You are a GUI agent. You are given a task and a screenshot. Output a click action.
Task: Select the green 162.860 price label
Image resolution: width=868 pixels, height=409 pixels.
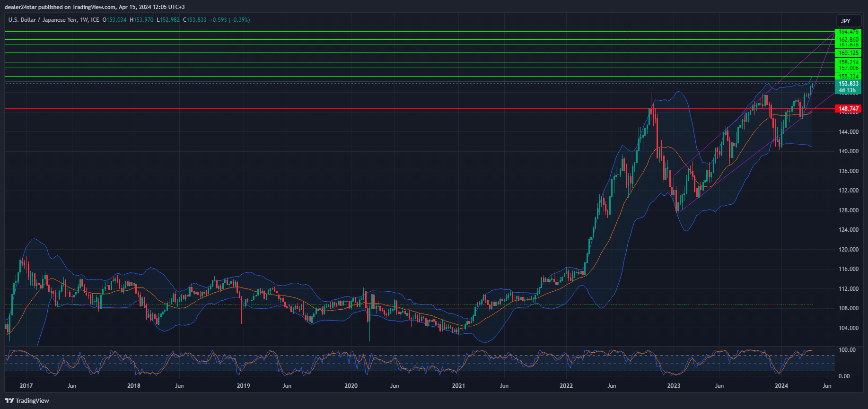tap(848, 40)
